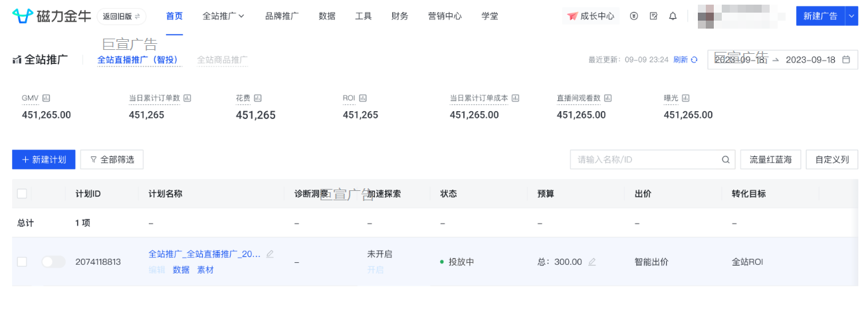This screenshot has width=868, height=328.
Task: Click pencil icon to edit plan name
Action: [270, 254]
